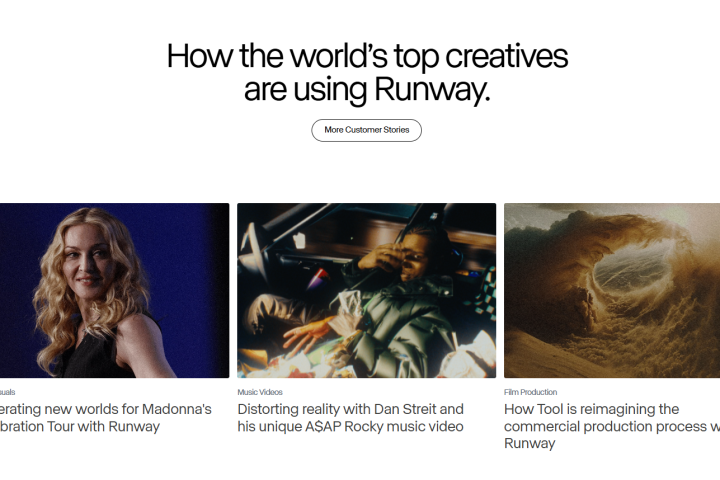Open the How Tool is reimagining story title
This screenshot has height=480, width=720.
tap(591, 409)
